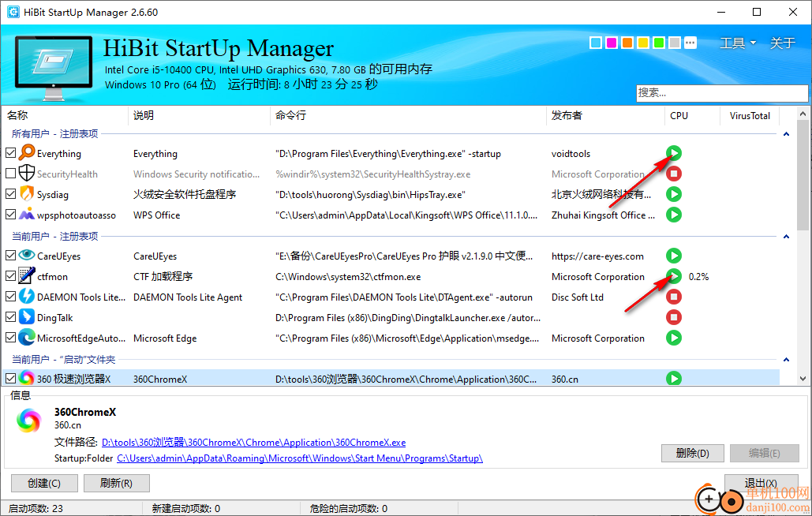Screen dimensions: 812x516
Task: Collapse the 当前用户 - "启动"文件夹 group
Action: 786,360
